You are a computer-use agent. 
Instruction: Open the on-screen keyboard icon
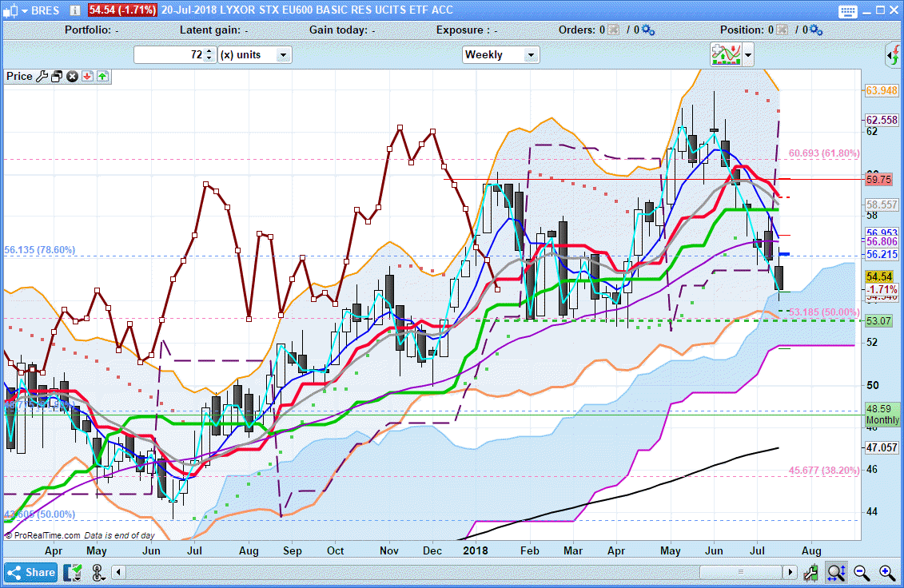pos(848,11)
